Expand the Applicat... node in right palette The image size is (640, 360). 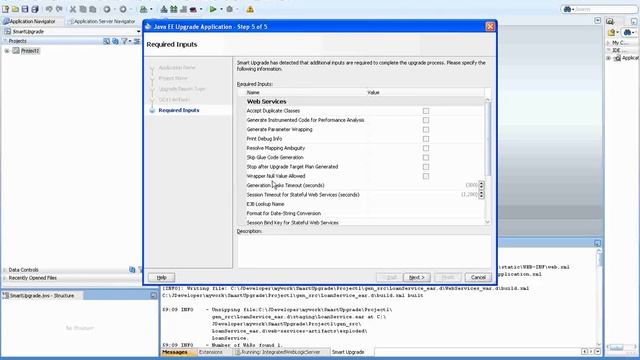(608, 58)
